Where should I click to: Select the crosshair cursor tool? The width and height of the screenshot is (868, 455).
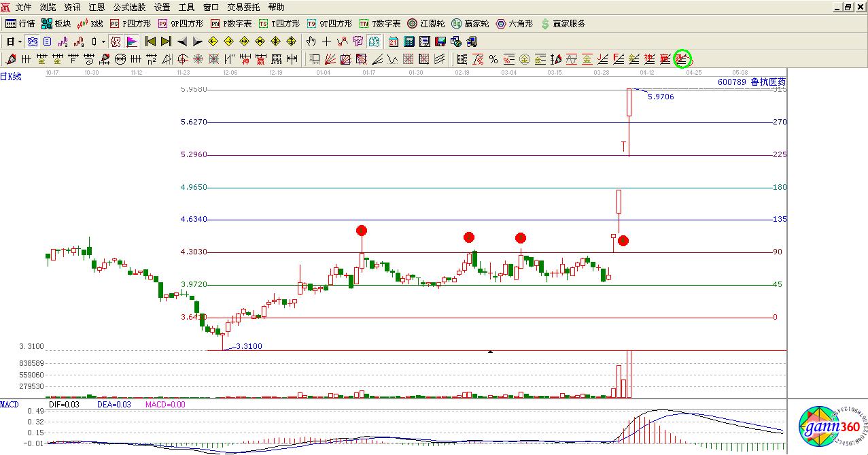point(327,41)
